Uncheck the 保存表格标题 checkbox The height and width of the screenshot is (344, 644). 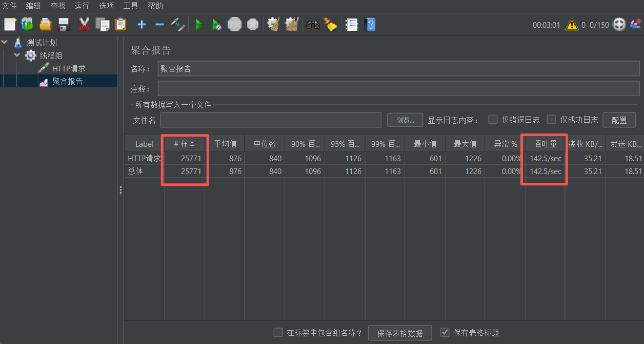[x=444, y=332]
